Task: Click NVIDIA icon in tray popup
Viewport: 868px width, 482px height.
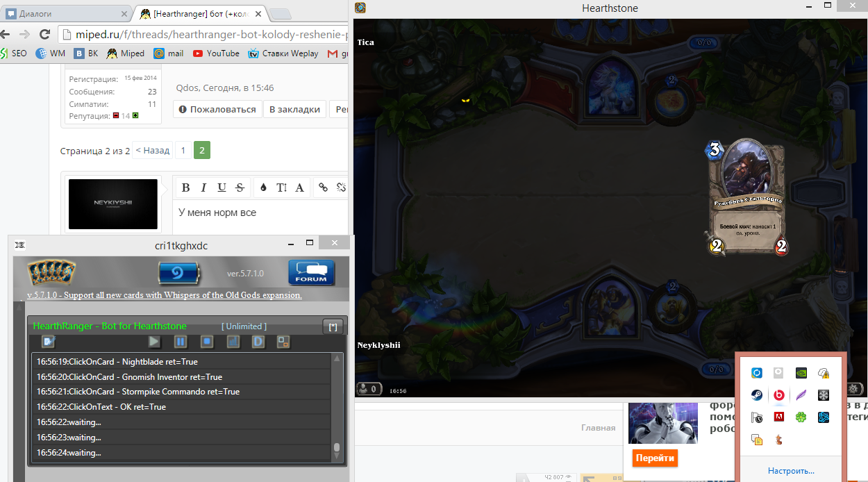Action: tap(801, 373)
